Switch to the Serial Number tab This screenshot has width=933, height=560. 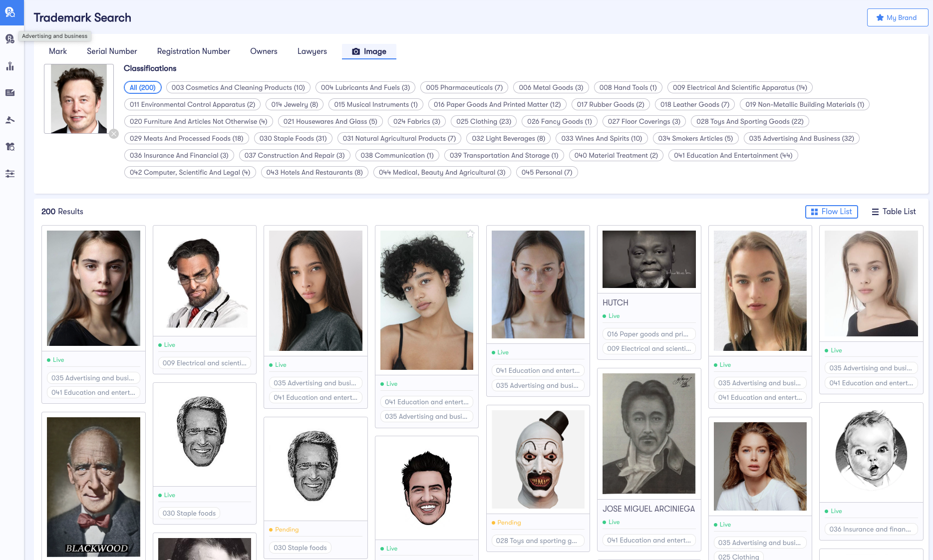pos(112,51)
